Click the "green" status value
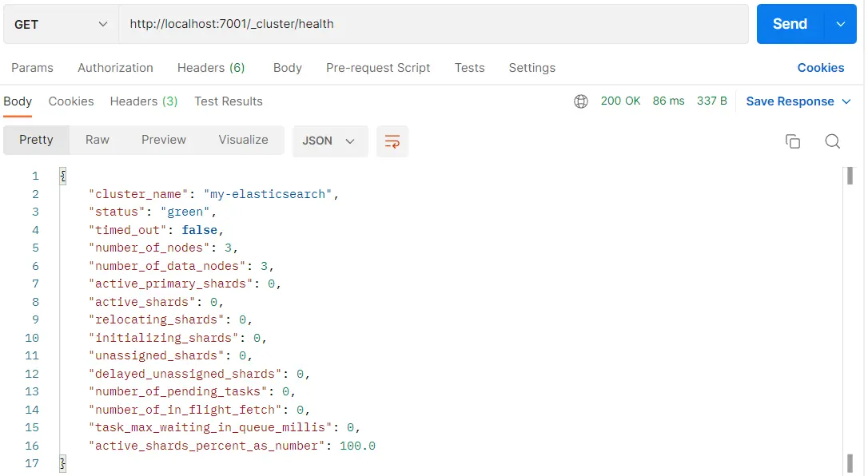The image size is (868, 476). (185, 212)
